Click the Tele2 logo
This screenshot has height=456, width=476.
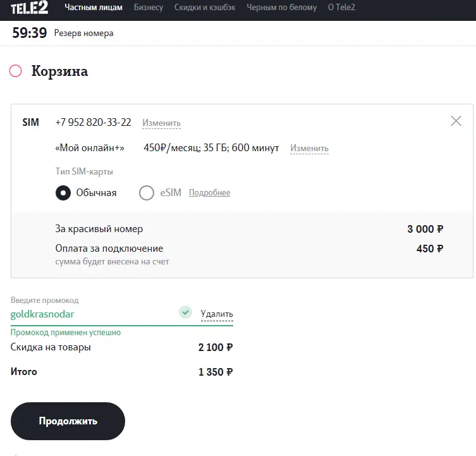[x=30, y=8]
